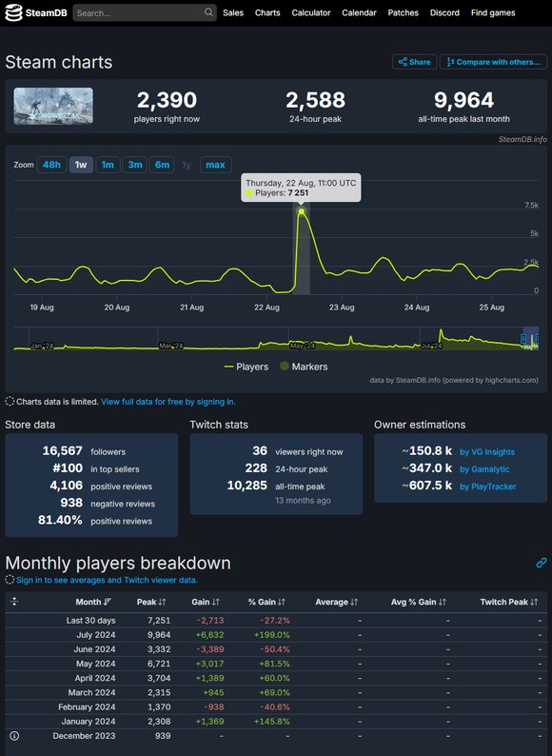Set chart zoom to 48h

tap(51, 165)
